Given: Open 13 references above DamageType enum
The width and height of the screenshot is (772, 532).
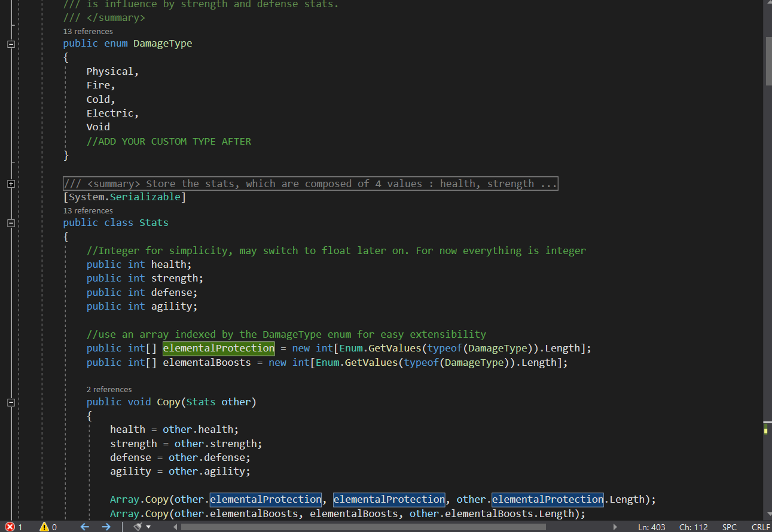Looking at the screenshot, I should (88, 31).
